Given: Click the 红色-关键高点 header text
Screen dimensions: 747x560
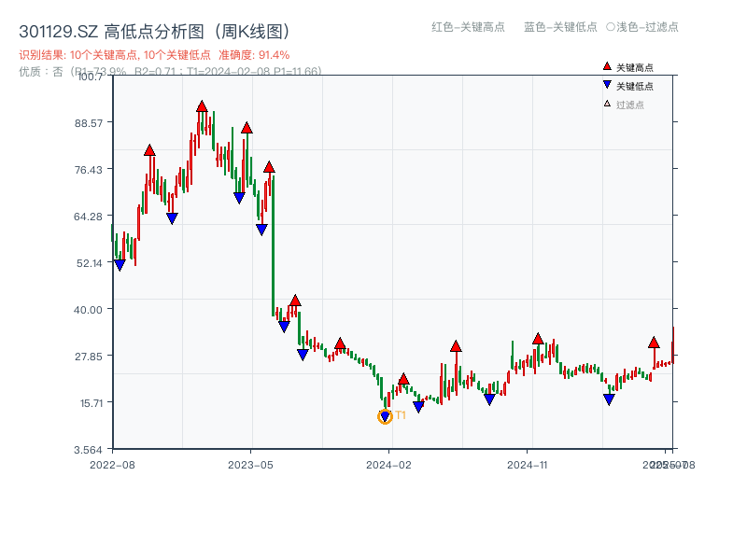Looking at the screenshot, I should click(x=468, y=27).
